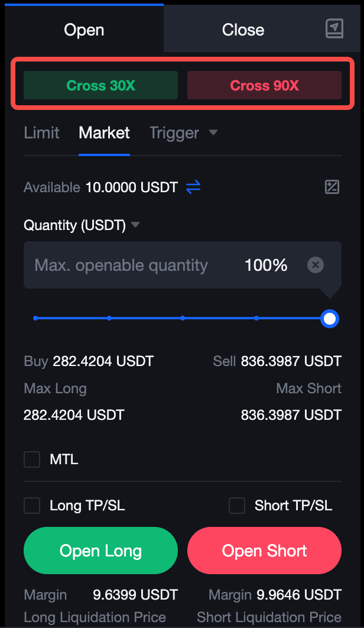Open the trading guide book icon
Image resolution: width=364 pixels, height=628 pixels.
coord(334,28)
